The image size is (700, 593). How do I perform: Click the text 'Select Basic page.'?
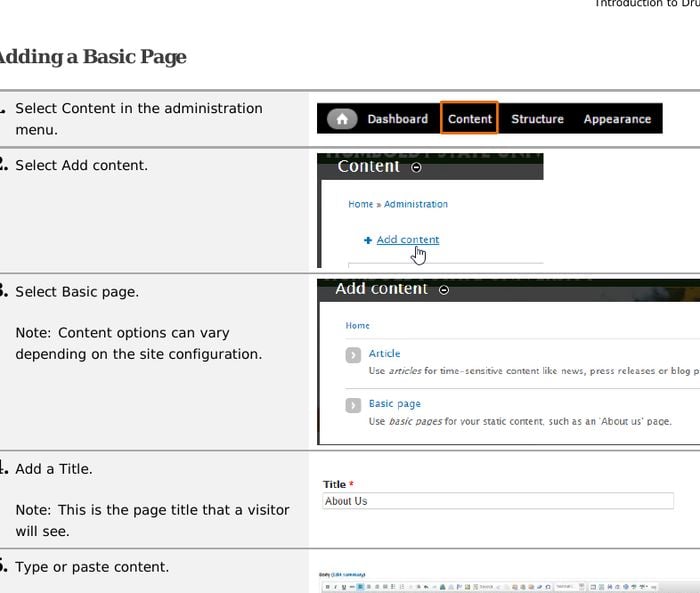click(77, 292)
